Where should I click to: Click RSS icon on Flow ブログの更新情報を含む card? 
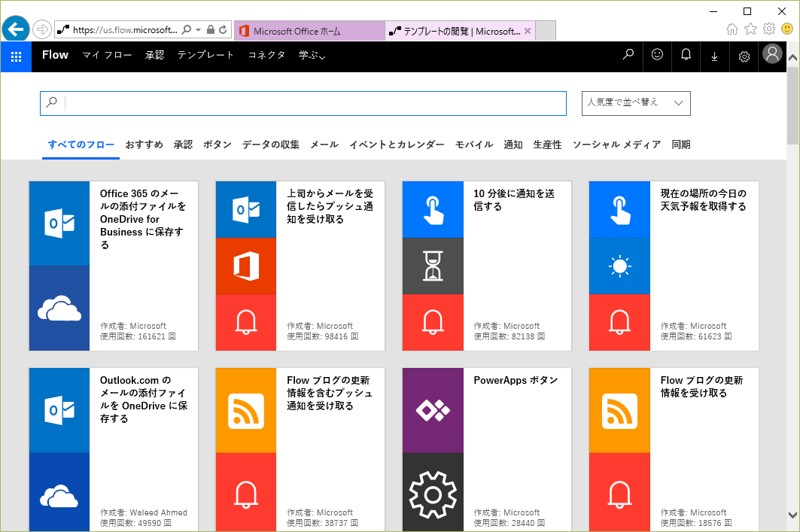pyautogui.click(x=246, y=410)
